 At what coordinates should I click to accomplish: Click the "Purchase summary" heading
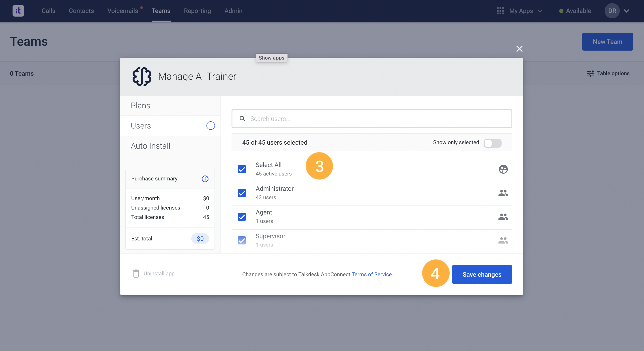coord(154,179)
